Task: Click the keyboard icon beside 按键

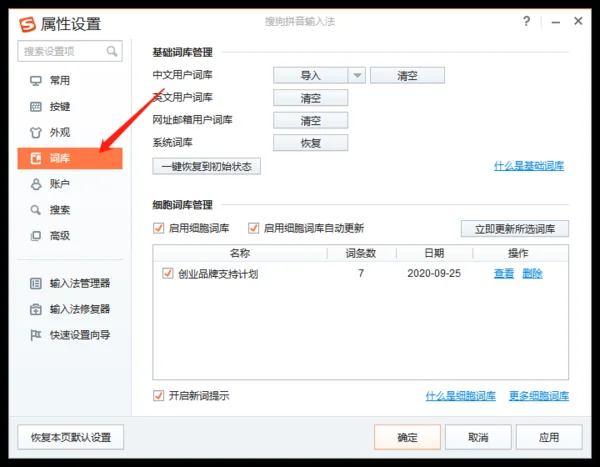Action: click(36, 107)
